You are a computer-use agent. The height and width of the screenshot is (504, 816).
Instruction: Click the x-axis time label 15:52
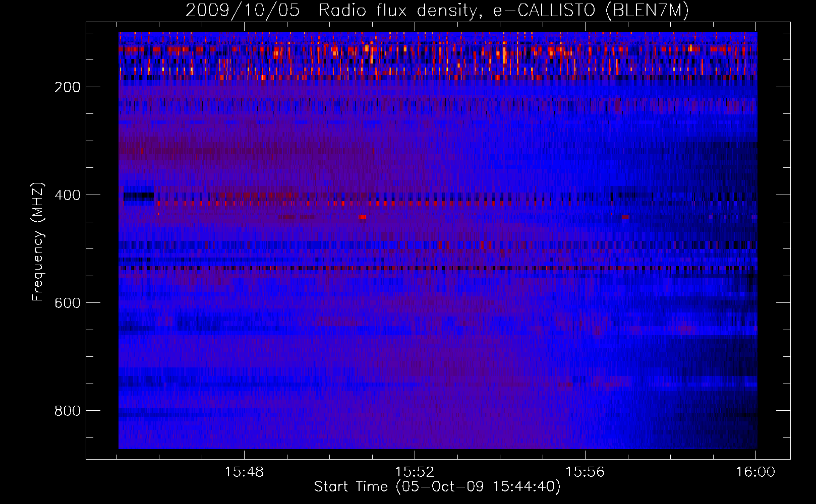pyautogui.click(x=415, y=472)
